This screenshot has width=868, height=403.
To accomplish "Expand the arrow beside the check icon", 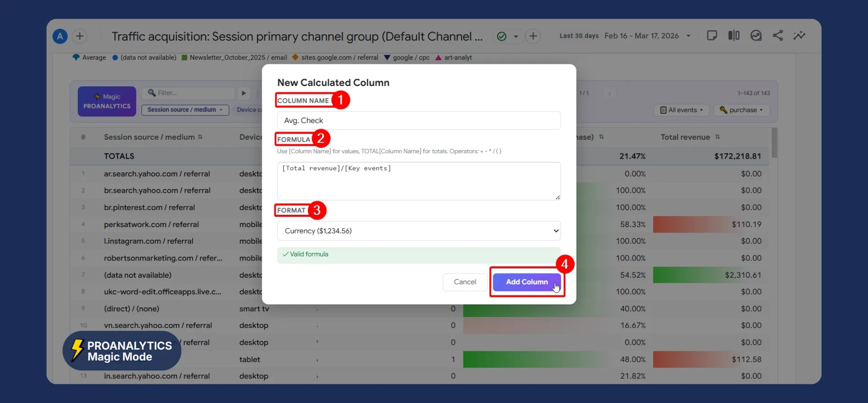I will [516, 36].
